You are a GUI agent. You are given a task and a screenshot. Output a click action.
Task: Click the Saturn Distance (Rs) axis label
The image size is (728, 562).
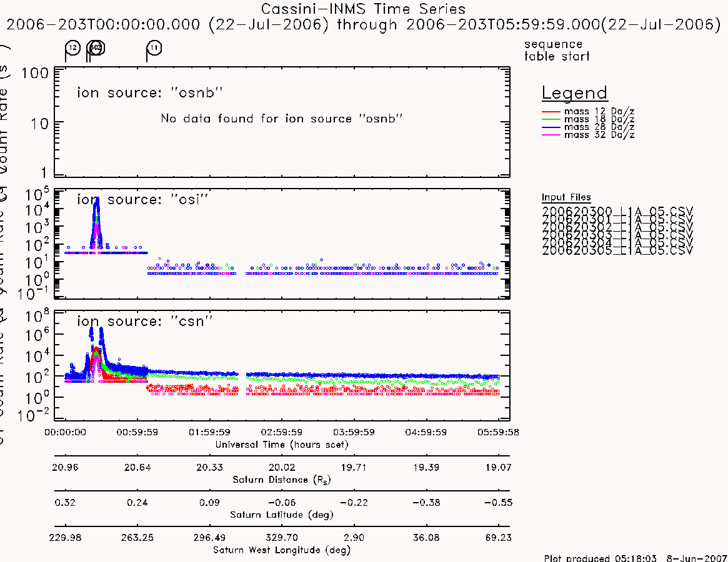pos(281,480)
